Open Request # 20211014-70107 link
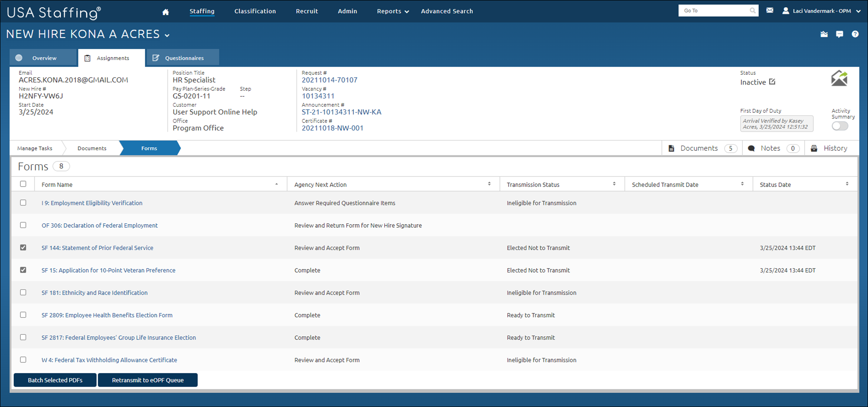Viewport: 868px width, 407px height. pos(329,80)
